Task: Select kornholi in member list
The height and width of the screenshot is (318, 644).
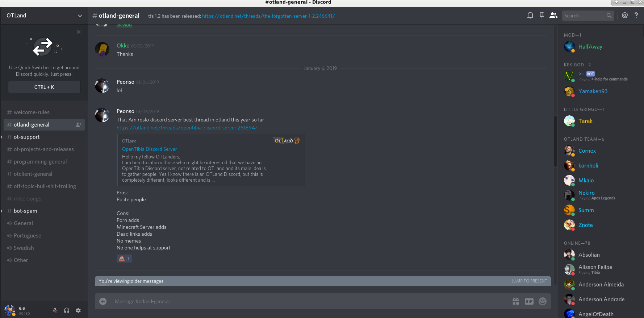Action: click(x=601, y=166)
